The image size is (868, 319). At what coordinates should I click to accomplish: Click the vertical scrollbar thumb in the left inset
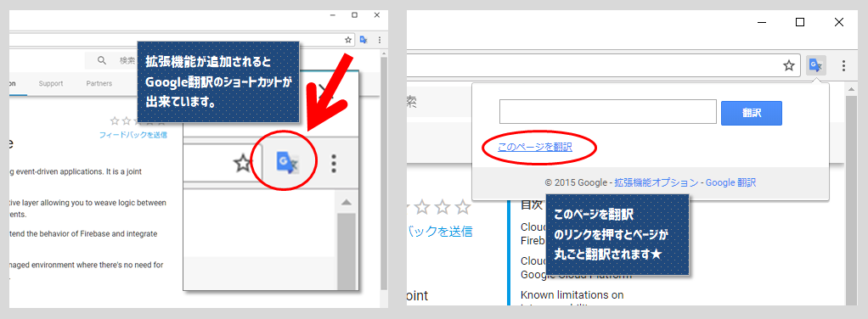[347, 251]
